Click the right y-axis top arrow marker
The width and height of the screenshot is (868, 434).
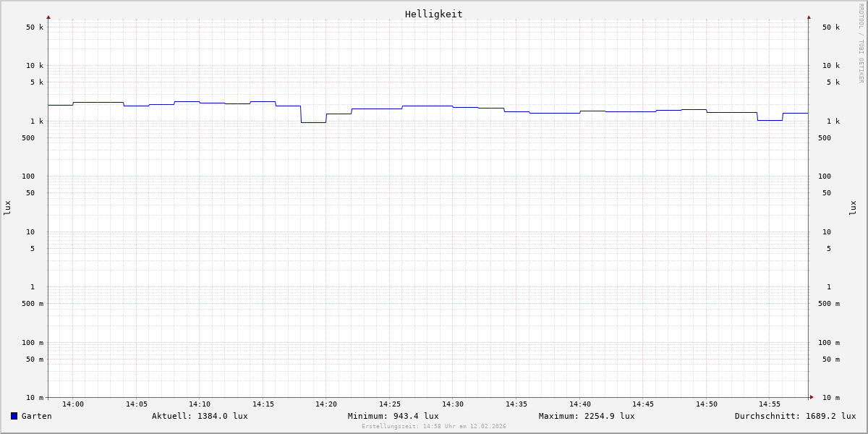[809, 17]
